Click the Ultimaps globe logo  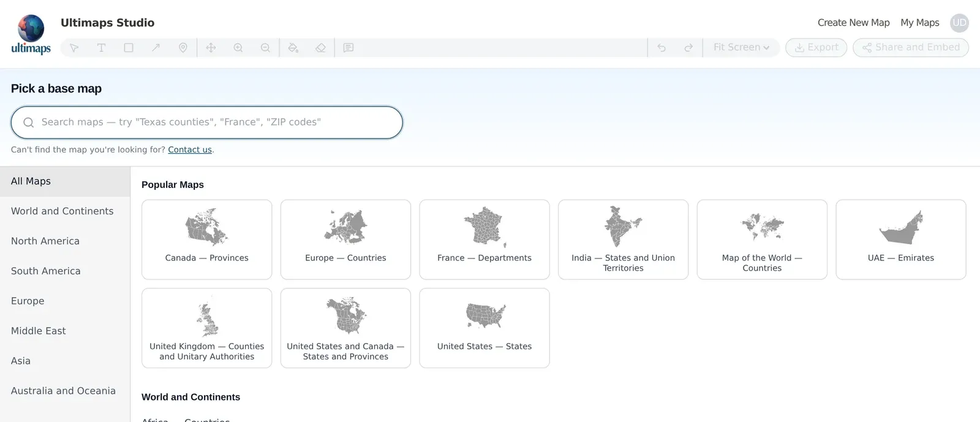31,34
